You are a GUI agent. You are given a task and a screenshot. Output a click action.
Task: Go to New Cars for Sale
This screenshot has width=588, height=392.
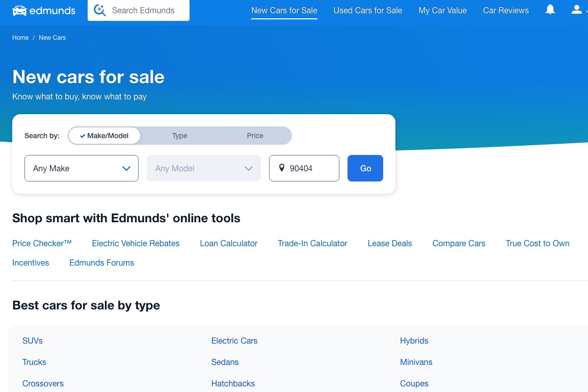click(x=284, y=11)
